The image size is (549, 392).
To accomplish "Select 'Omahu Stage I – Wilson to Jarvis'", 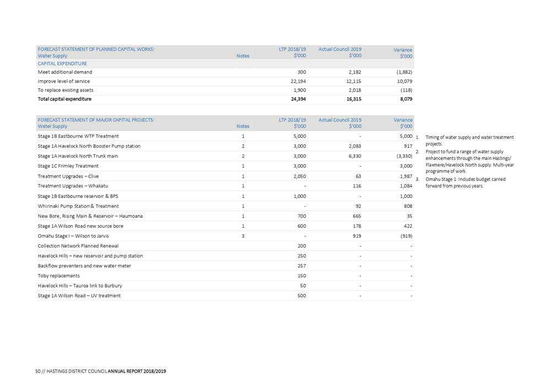I will (73, 236).
